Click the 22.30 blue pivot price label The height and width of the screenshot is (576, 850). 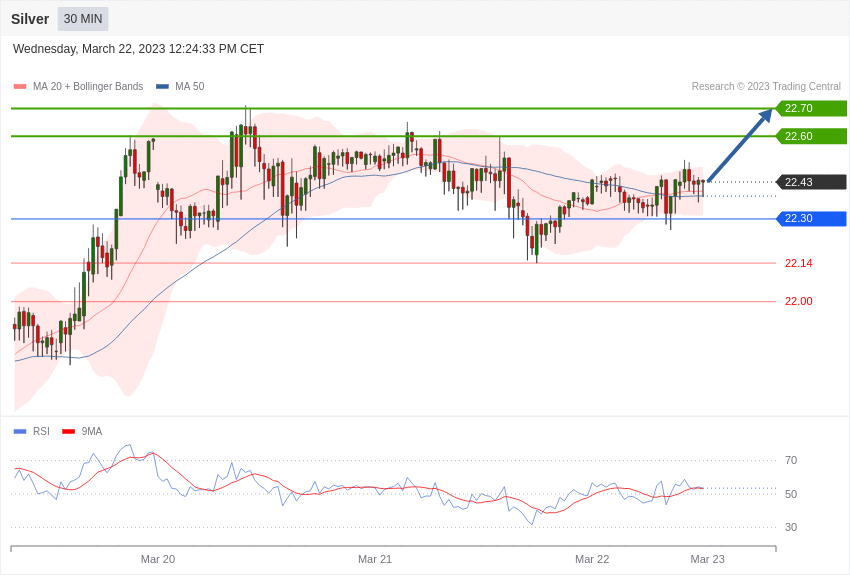coord(812,218)
